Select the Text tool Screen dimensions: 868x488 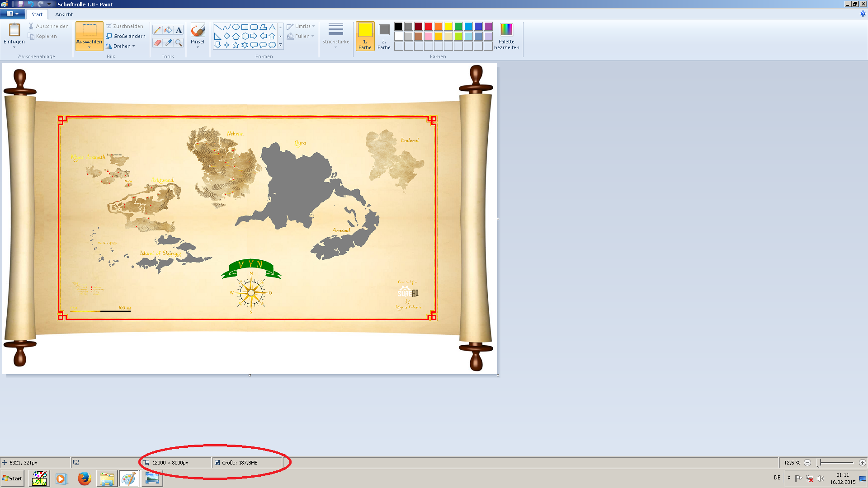[x=179, y=30]
